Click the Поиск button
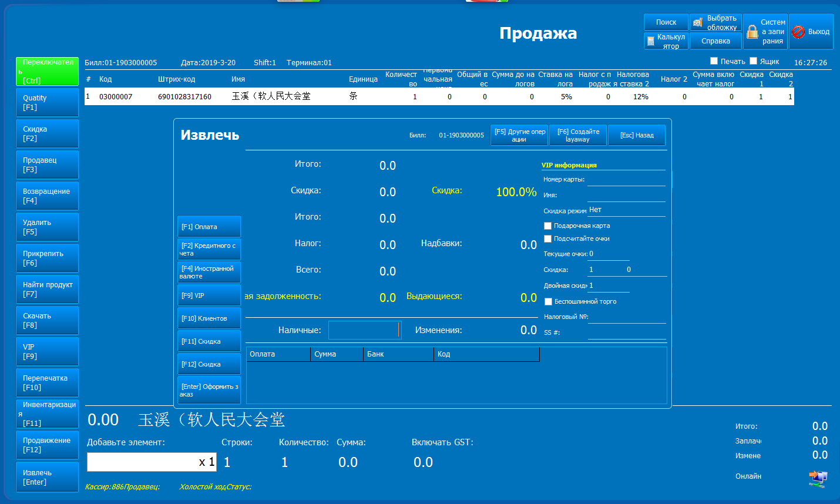Screen dimensions: 840x504 666,22
